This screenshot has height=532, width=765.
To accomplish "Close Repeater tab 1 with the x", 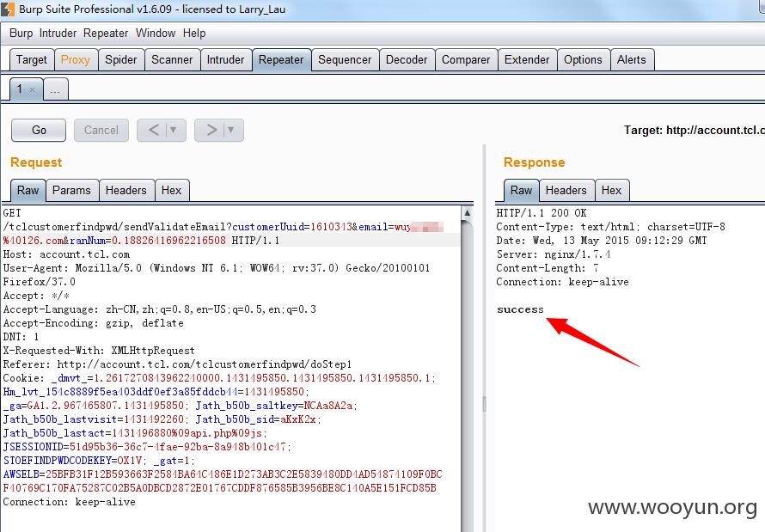I will coord(32,89).
